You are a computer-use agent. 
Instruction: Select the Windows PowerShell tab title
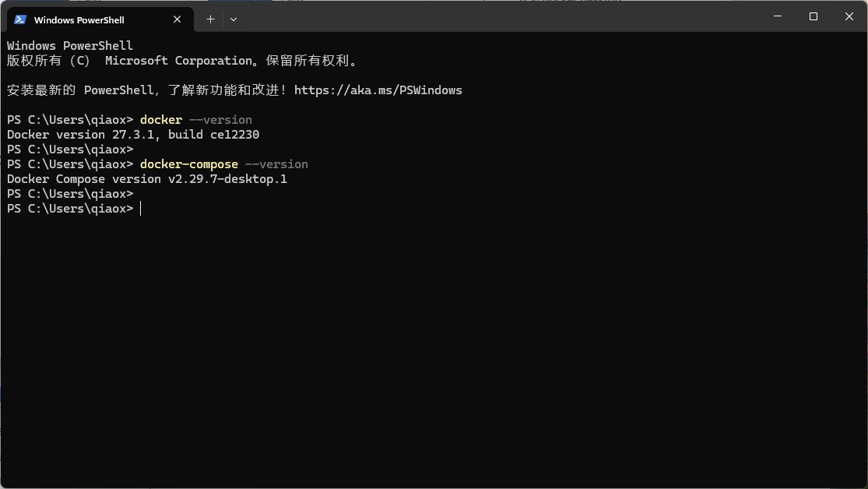click(79, 19)
